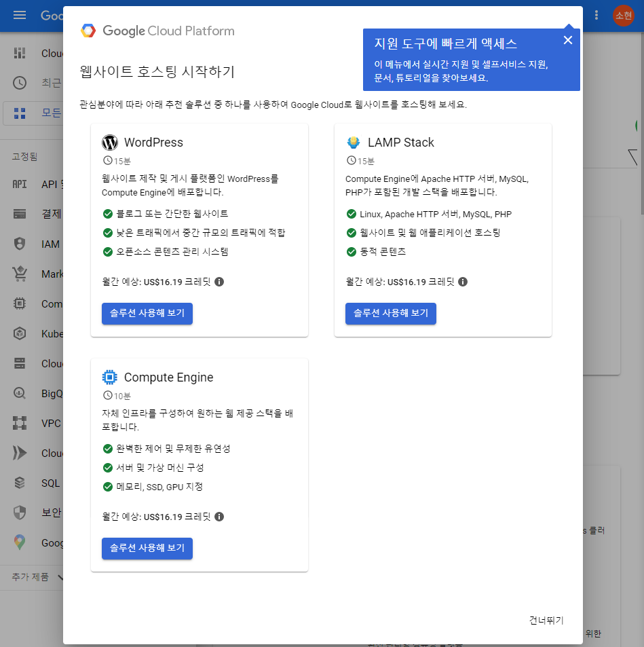
Task: Open the hamburger navigation menu
Action: click(x=20, y=15)
